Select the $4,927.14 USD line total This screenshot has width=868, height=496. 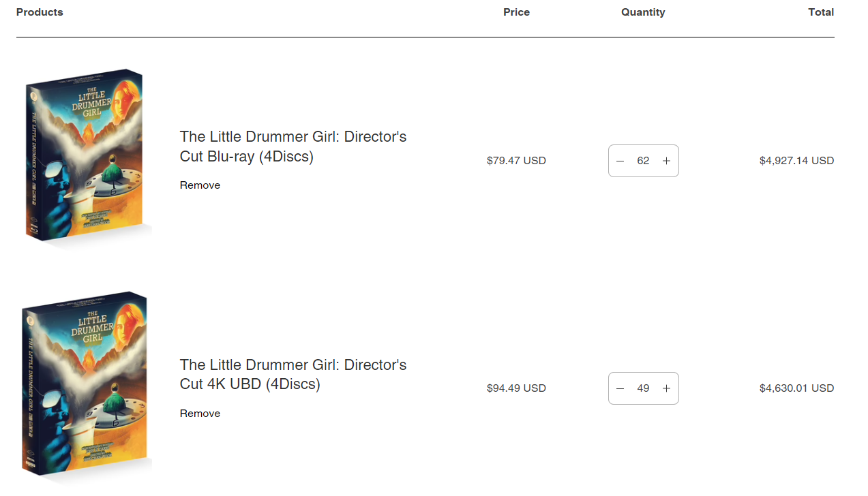[796, 161]
